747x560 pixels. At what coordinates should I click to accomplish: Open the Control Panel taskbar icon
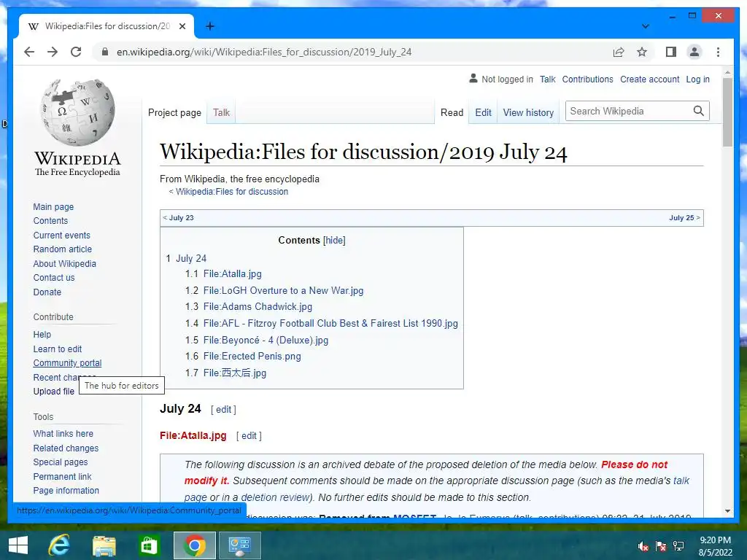pyautogui.click(x=239, y=545)
